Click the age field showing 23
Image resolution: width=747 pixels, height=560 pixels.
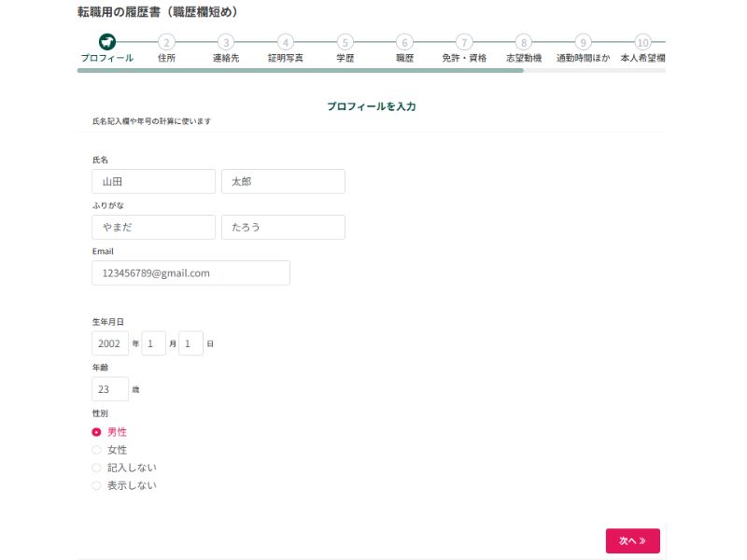[x=110, y=389]
